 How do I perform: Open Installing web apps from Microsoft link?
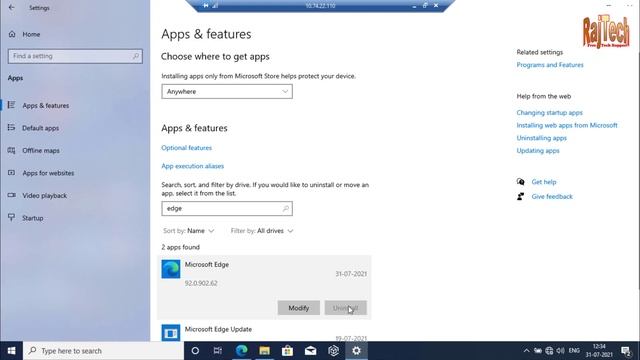(x=567, y=125)
